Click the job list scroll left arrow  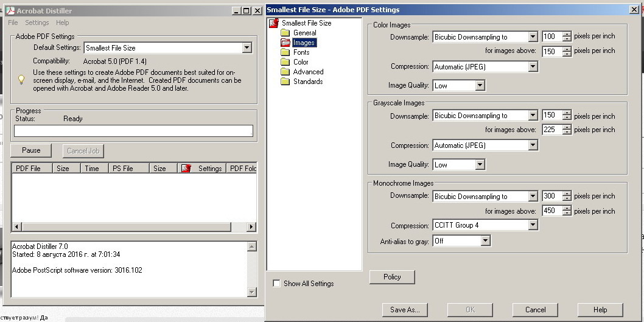(x=17, y=226)
